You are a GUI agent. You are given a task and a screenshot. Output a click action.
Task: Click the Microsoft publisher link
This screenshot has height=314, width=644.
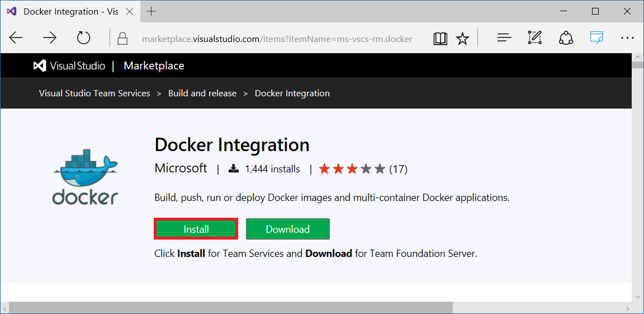[x=181, y=168]
